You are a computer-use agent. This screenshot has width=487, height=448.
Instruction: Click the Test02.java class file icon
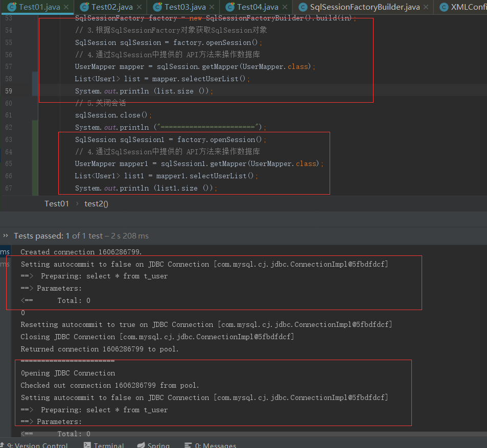tap(84, 7)
